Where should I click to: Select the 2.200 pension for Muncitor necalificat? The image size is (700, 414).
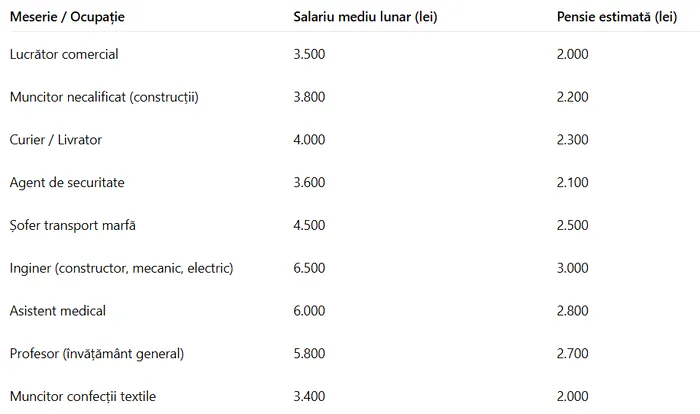[573, 97]
